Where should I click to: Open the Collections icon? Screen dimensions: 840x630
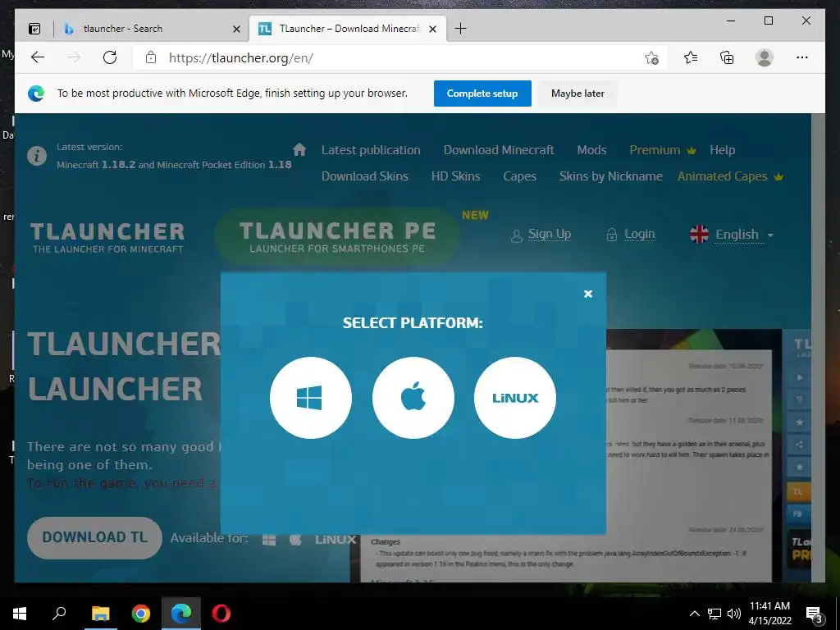click(727, 57)
